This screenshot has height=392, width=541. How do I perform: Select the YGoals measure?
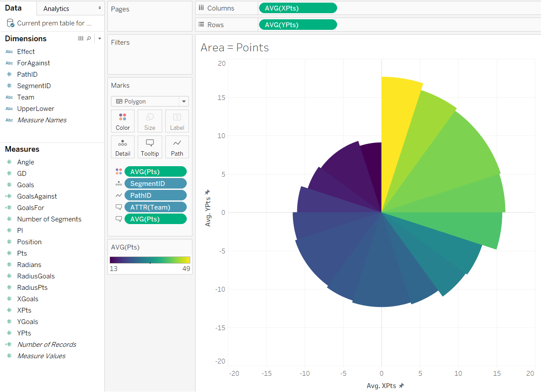point(28,321)
